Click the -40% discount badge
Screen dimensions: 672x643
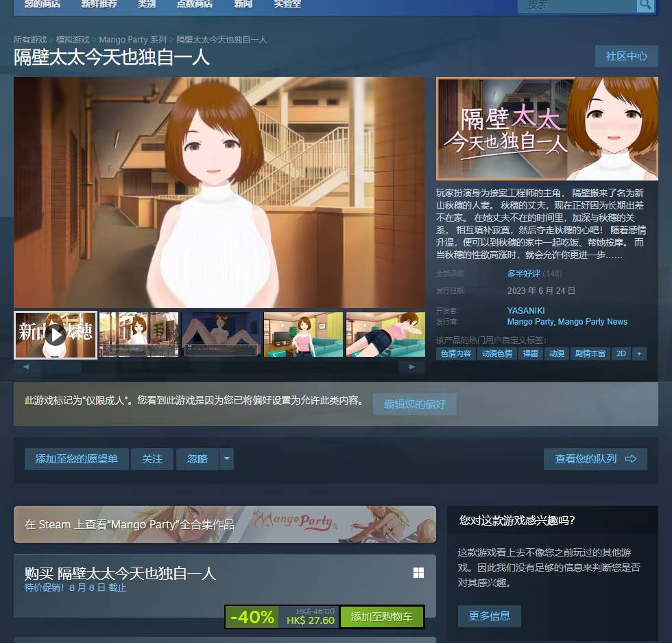coord(252,617)
